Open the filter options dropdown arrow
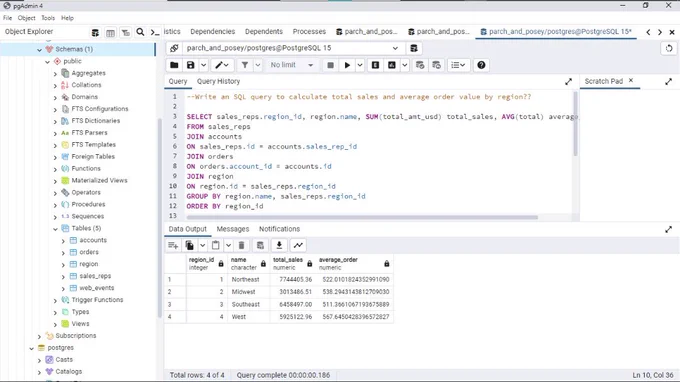This screenshot has height=382, width=680. (x=258, y=65)
